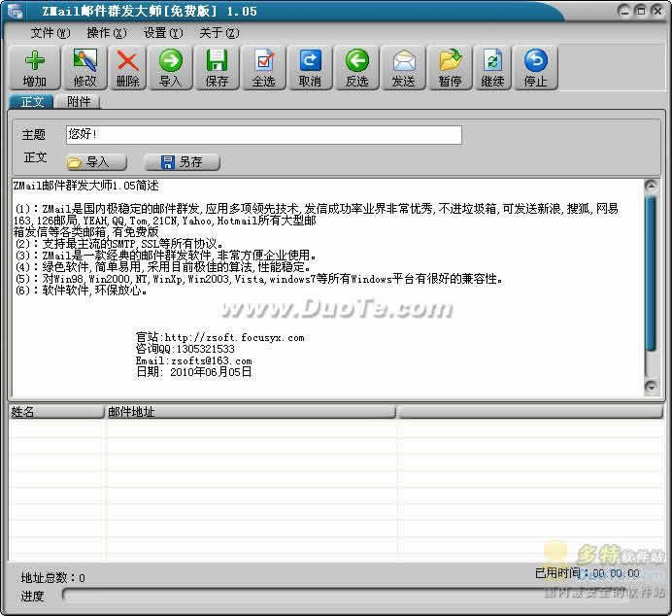Click the text Email:zsofts@163.com

(x=193, y=360)
